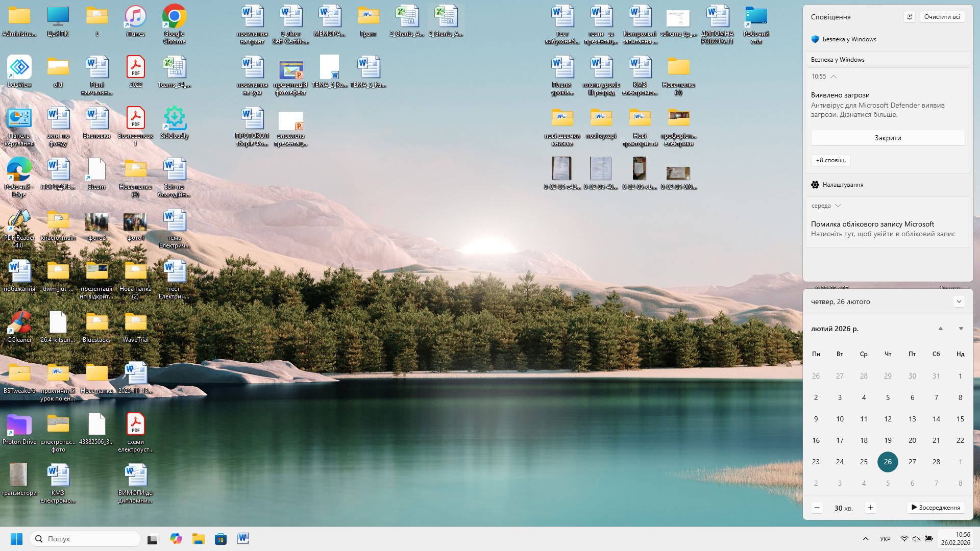
Task: Open the LetsView desktop icon
Action: [x=19, y=68]
